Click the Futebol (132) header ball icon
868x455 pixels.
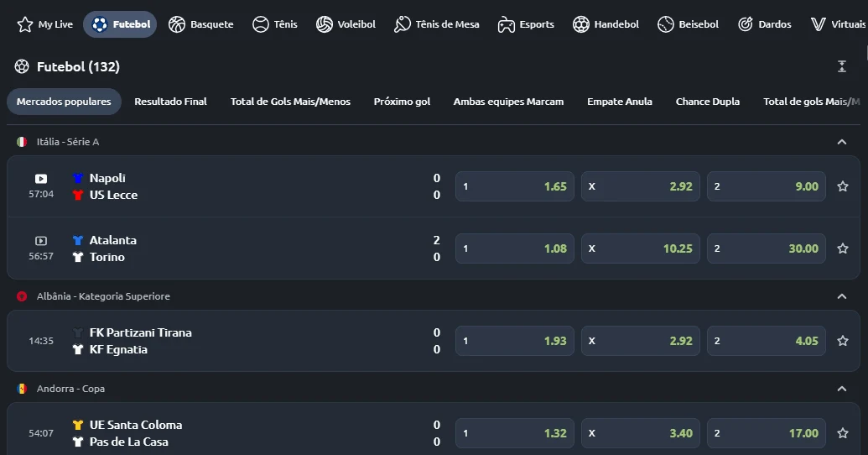[x=22, y=66]
